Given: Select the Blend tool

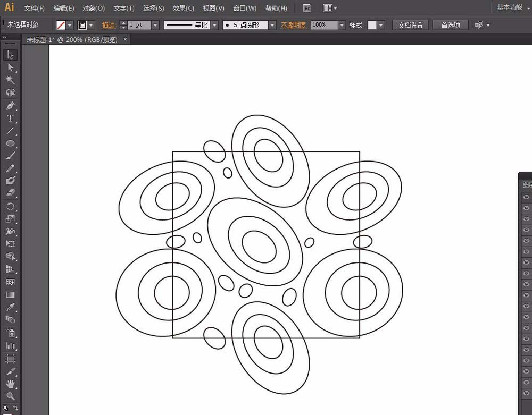Looking at the screenshot, I should pyautogui.click(x=10, y=319).
